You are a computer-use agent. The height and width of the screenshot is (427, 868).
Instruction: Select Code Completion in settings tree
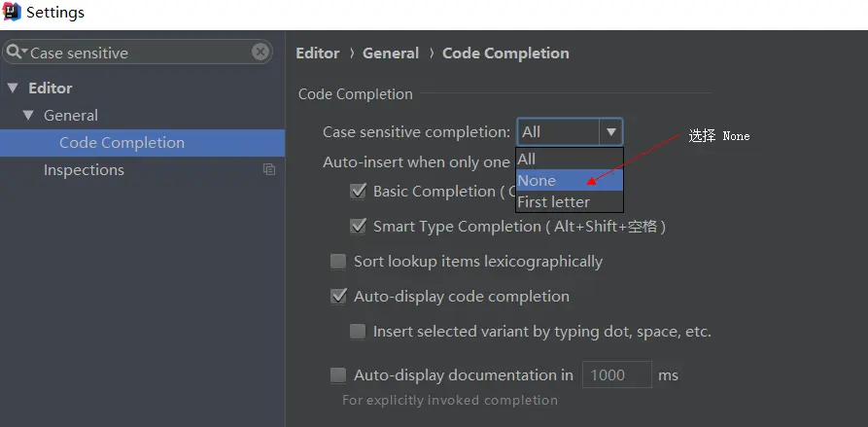click(x=122, y=143)
